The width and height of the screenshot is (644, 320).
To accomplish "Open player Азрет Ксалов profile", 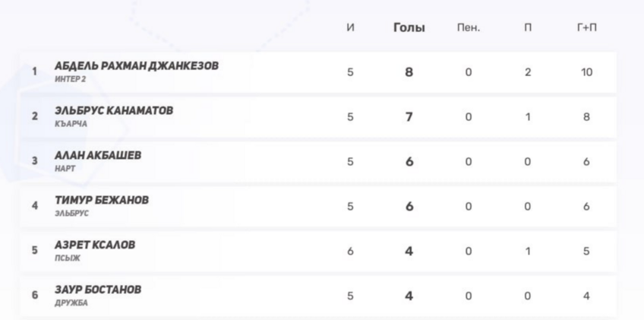I will point(95,245).
